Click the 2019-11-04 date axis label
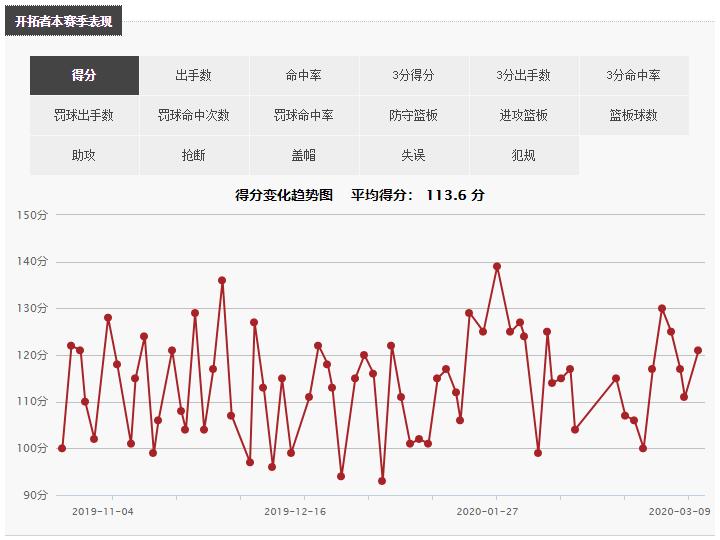Image resolution: width=720 pixels, height=540 pixels. (x=103, y=512)
